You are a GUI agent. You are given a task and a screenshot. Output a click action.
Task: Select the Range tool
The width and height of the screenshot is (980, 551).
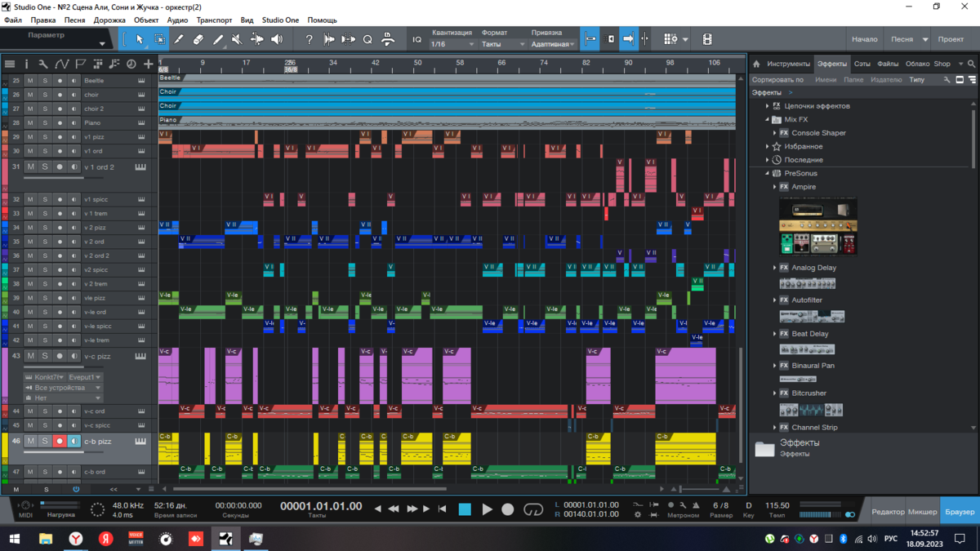point(159,39)
